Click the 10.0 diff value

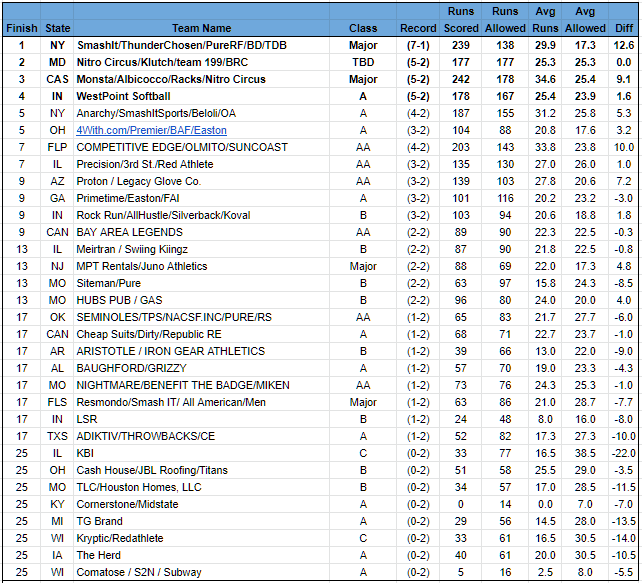coord(624,147)
